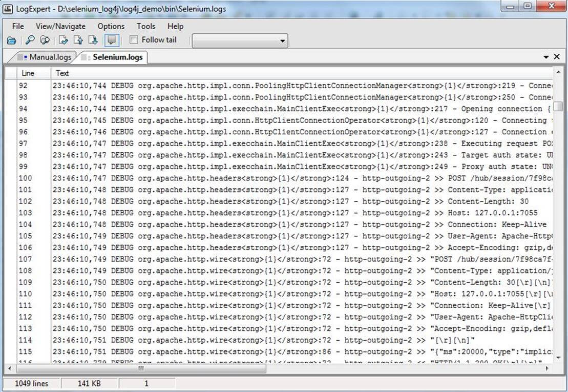The width and height of the screenshot is (568, 392).
Task: Open the tab list dropdown arrow
Action: (x=546, y=57)
